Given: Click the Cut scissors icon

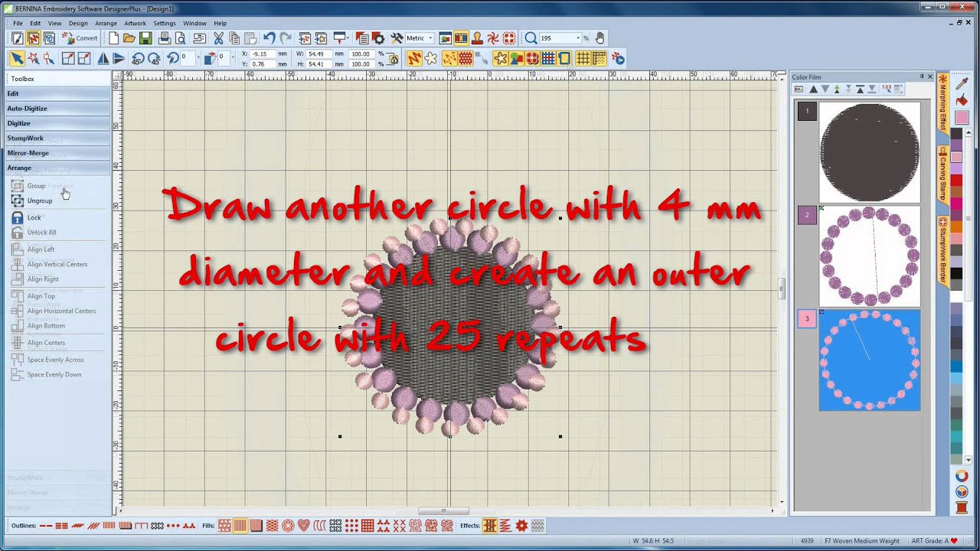Looking at the screenshot, I should (x=218, y=38).
